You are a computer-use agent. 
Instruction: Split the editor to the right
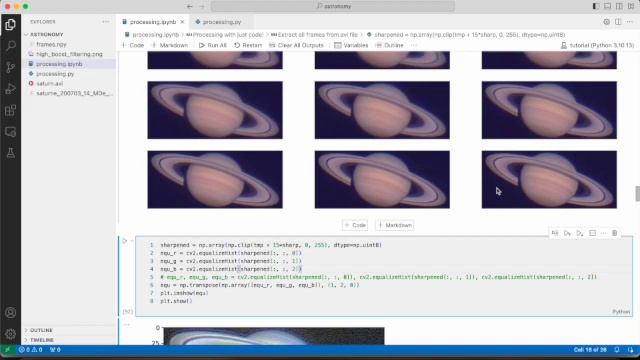(618, 22)
